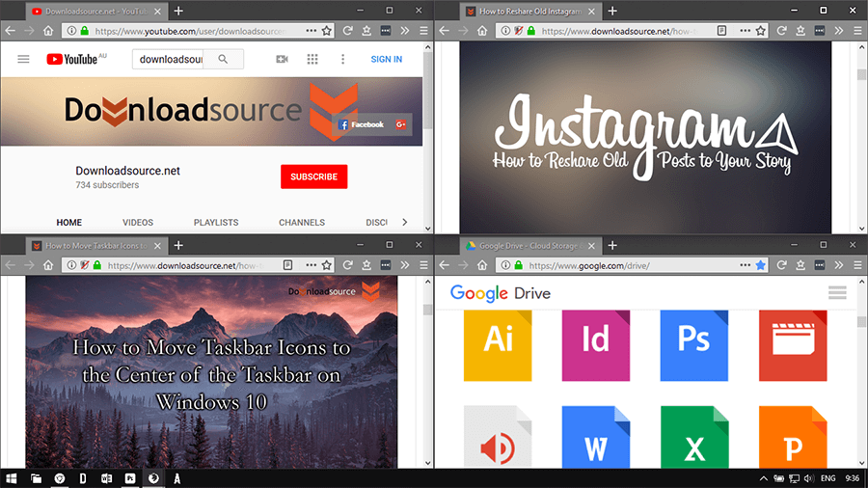This screenshot has width=868, height=488.
Task: Click blue W Word file icon
Action: (596, 437)
